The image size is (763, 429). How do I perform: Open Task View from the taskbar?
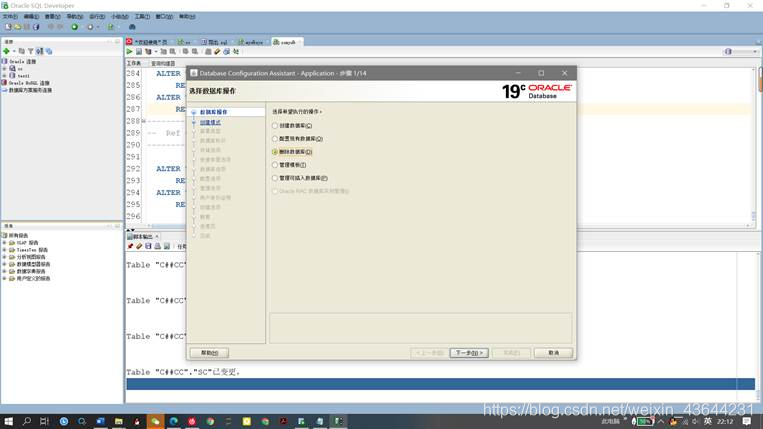[44, 421]
